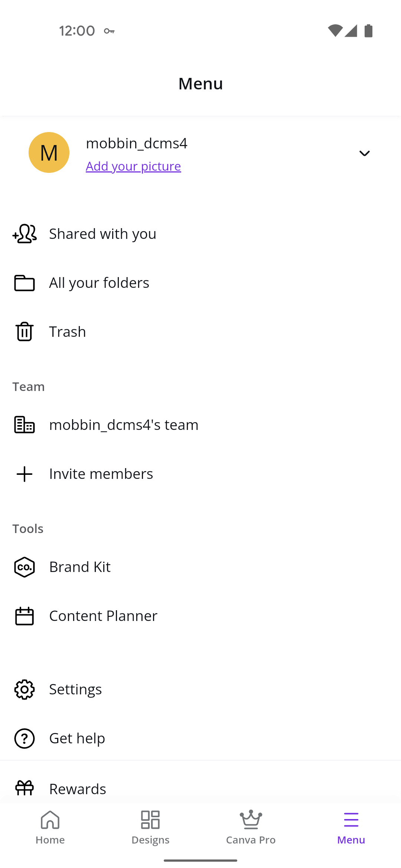Tap the Settings gear icon
Screen dimensions: 401x868
click(25, 690)
